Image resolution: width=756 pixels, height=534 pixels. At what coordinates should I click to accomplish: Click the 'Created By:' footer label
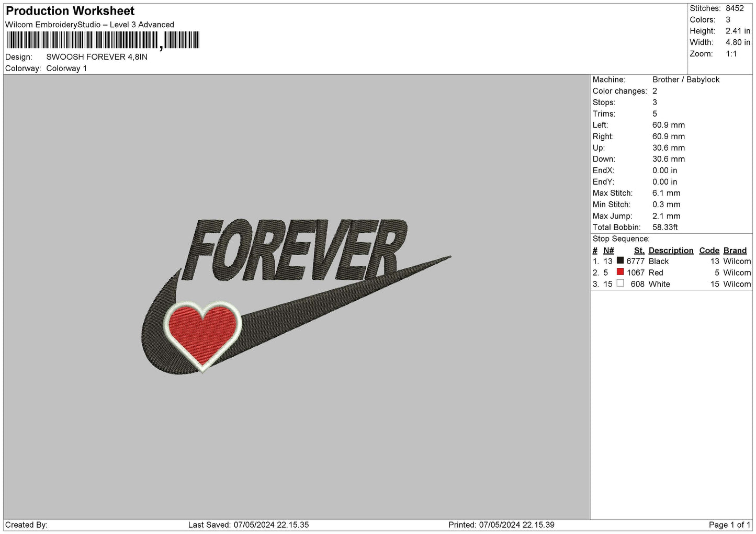point(26,525)
